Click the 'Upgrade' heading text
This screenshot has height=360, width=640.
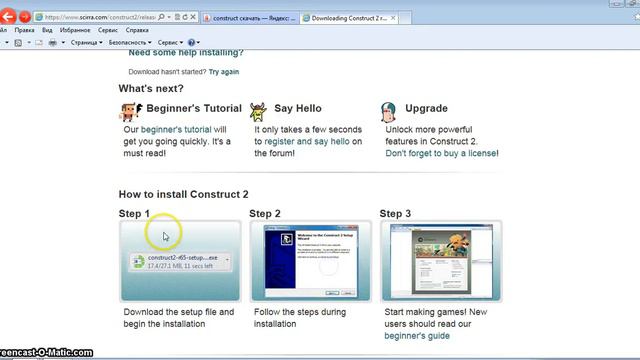click(x=426, y=109)
